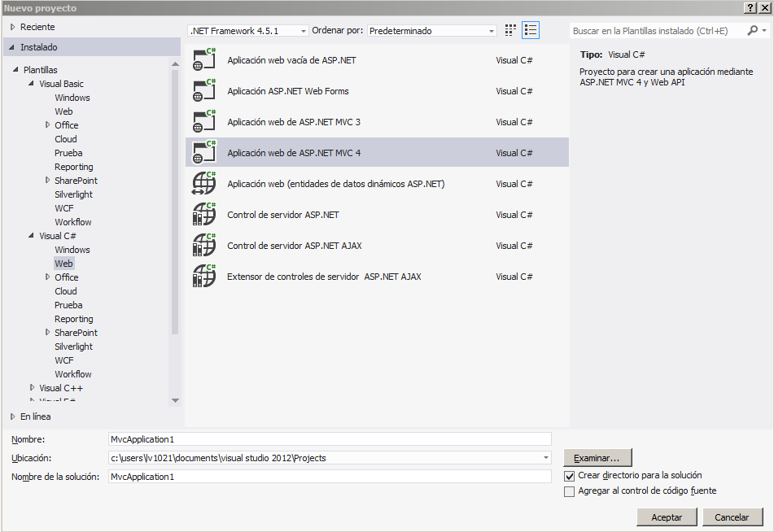Viewport: 774px width, 532px height.
Task: Toggle Crear directorio para la solución checkbox
Action: [x=569, y=476]
